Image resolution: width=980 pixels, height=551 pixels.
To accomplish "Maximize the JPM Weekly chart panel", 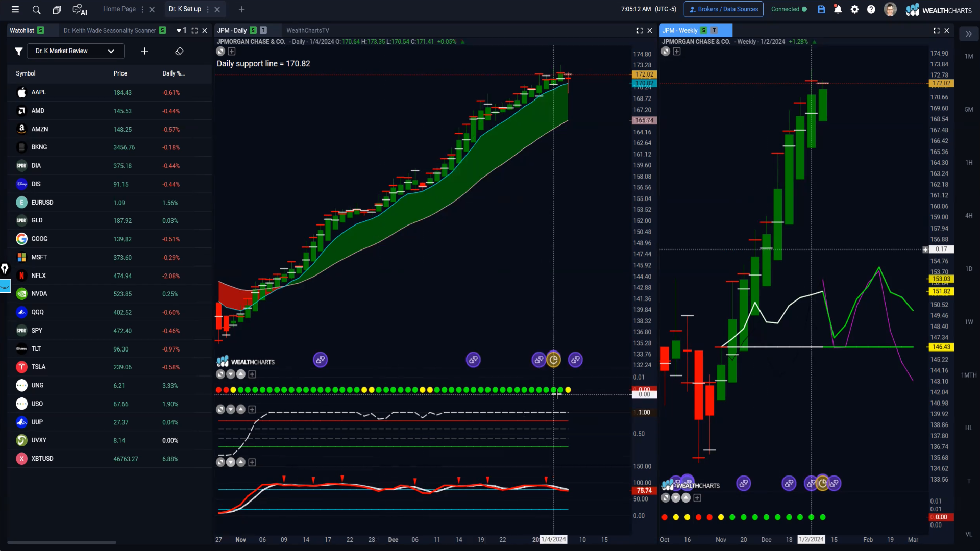I will [937, 31].
